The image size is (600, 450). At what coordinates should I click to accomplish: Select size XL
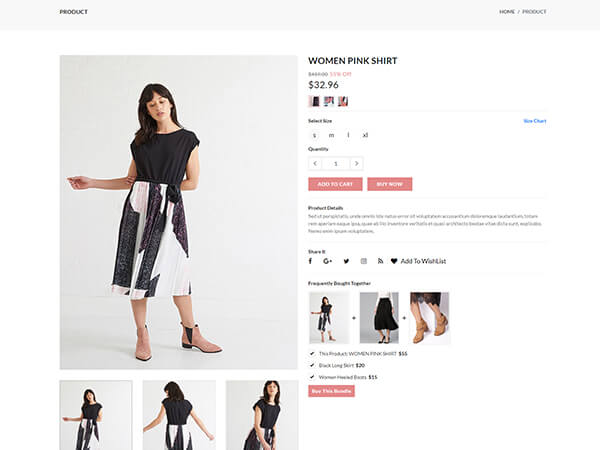365,134
